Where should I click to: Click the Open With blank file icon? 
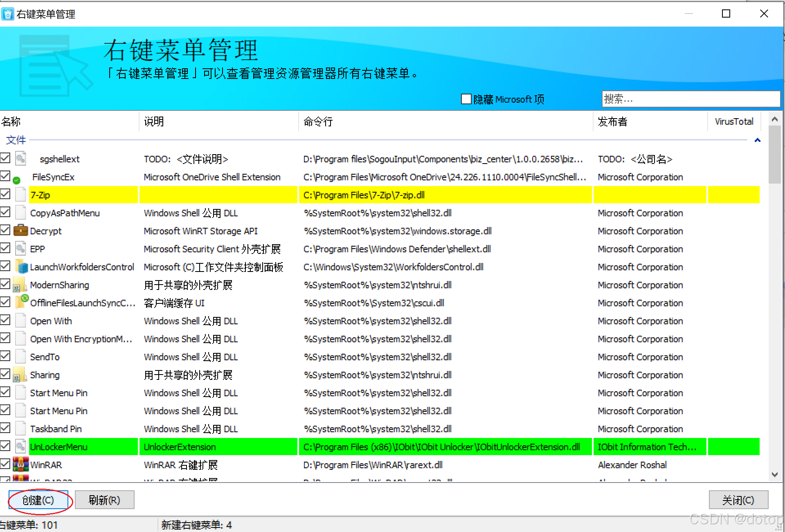[x=21, y=321]
